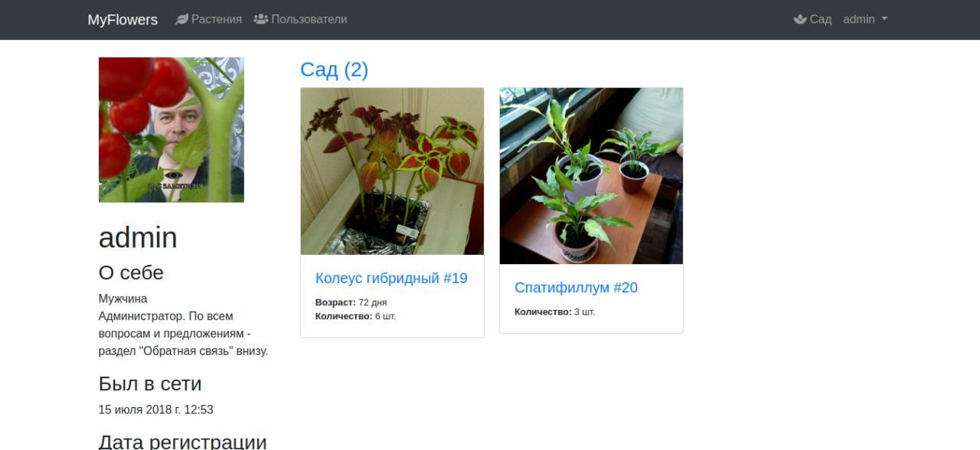980x450 pixels.
Task: Click the admin dropdown caret arrow
Action: coord(884,19)
